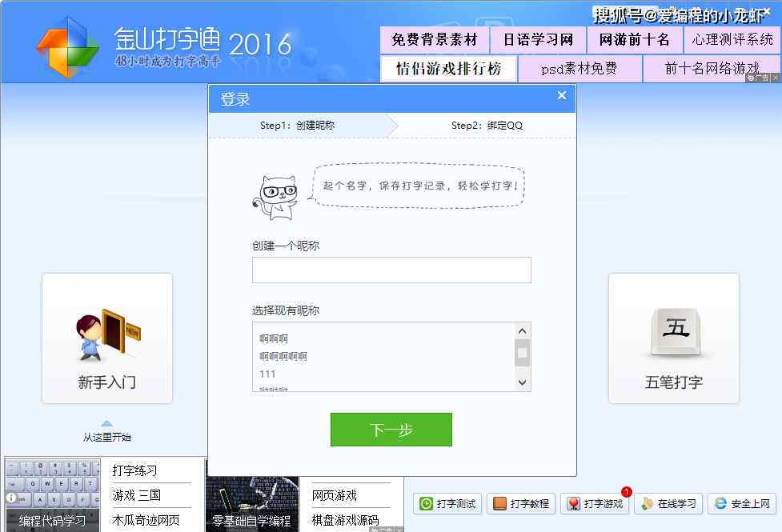Click the nickname list scroll-up arrow

tap(522, 331)
